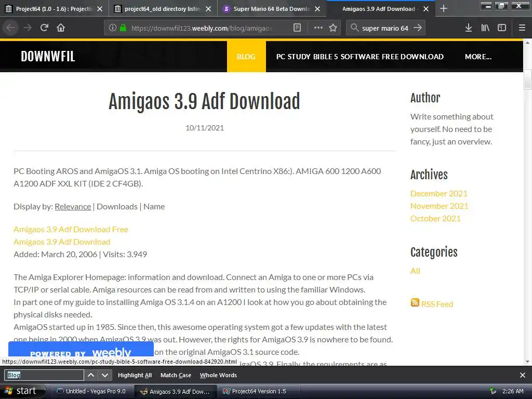Click the post date 10/11/2021
This screenshot has height=399, width=532.
[205, 128]
